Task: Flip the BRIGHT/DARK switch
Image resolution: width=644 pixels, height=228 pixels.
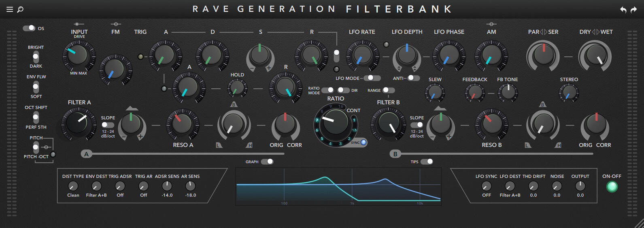Action: pyautogui.click(x=36, y=56)
